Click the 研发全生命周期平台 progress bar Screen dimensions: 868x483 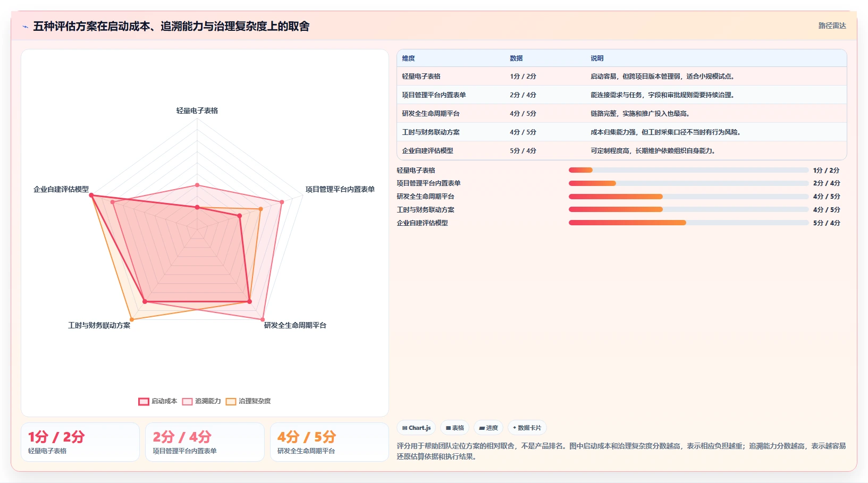[x=688, y=197]
